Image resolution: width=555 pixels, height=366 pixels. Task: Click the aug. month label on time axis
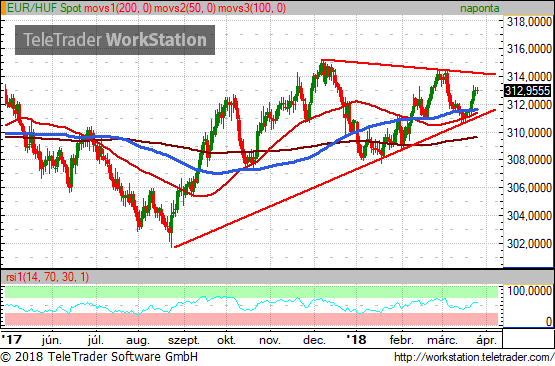tap(138, 341)
